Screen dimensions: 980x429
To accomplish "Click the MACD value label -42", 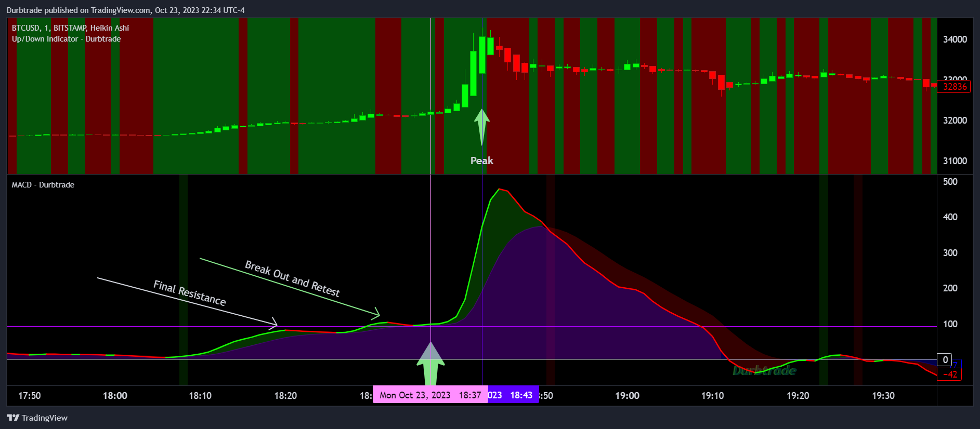I will point(950,374).
